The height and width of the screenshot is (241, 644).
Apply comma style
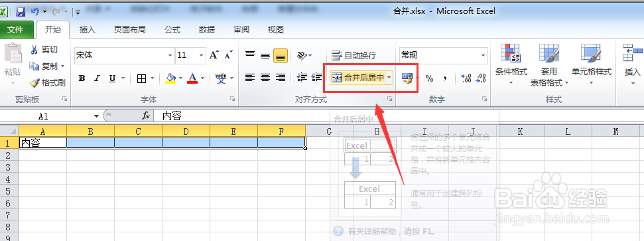pyautogui.click(x=445, y=78)
